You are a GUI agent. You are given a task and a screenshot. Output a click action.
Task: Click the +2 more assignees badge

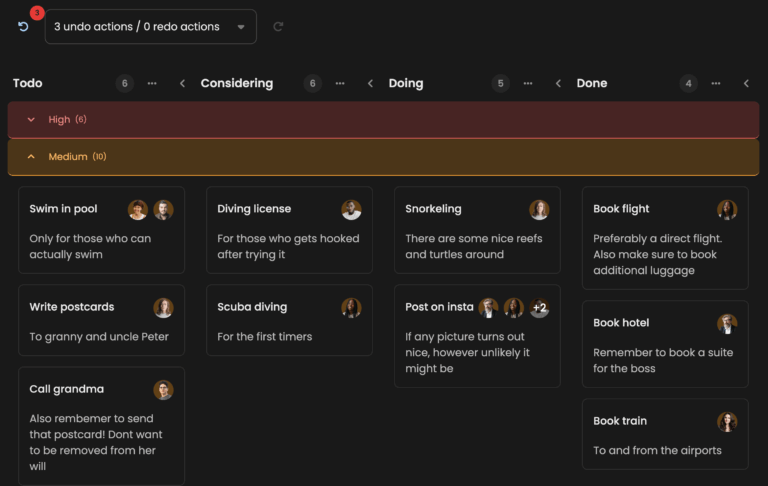(x=539, y=308)
